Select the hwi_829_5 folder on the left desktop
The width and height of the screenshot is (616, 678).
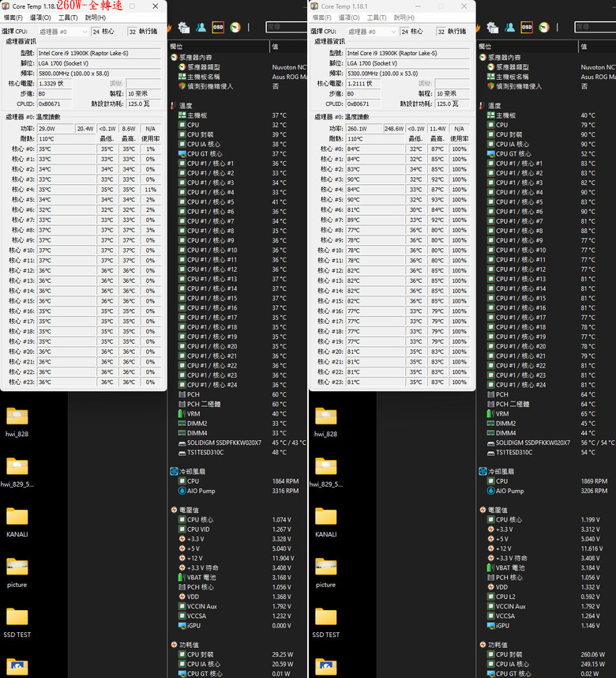coord(17,473)
